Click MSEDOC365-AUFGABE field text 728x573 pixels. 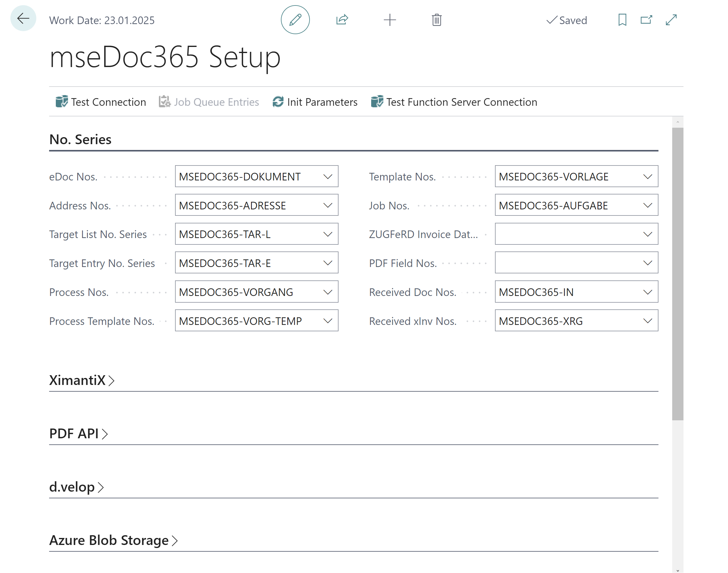(x=553, y=205)
